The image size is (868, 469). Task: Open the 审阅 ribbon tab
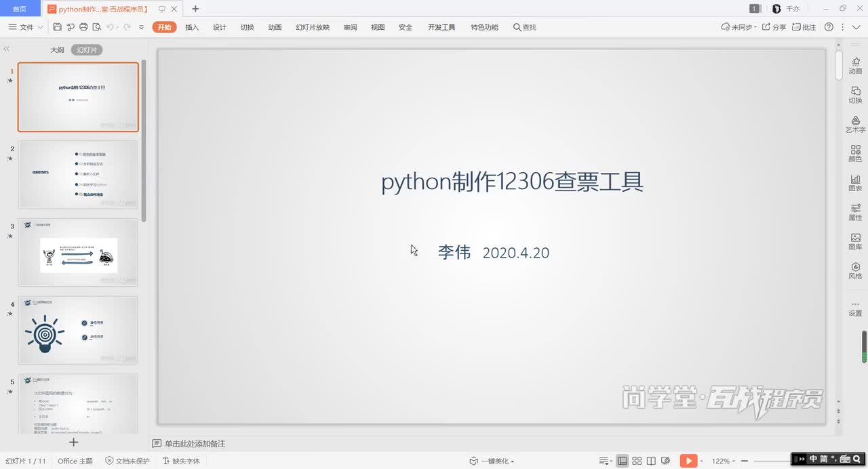350,27
